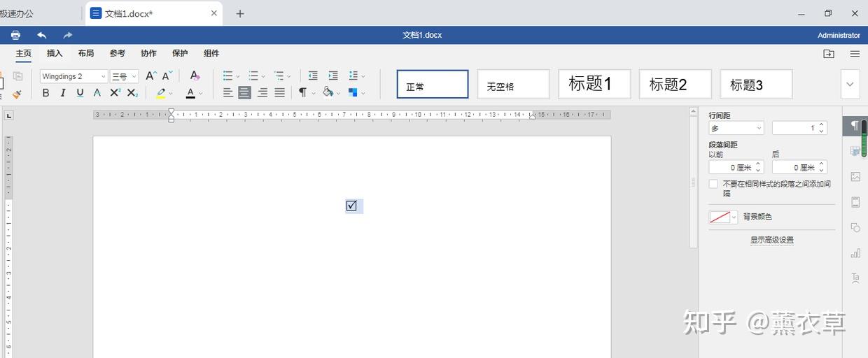Decrease font size with A-down icon
This screenshot has height=358, width=868.
click(x=167, y=76)
